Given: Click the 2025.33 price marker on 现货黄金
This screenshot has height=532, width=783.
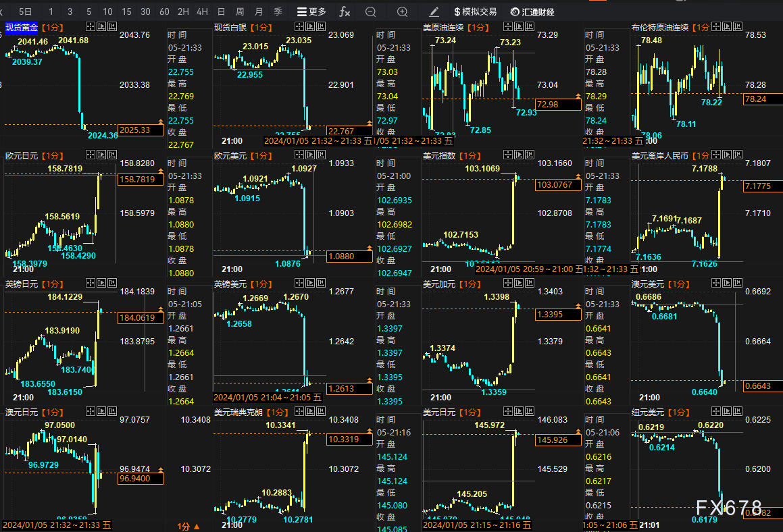Looking at the screenshot, I should tap(141, 131).
